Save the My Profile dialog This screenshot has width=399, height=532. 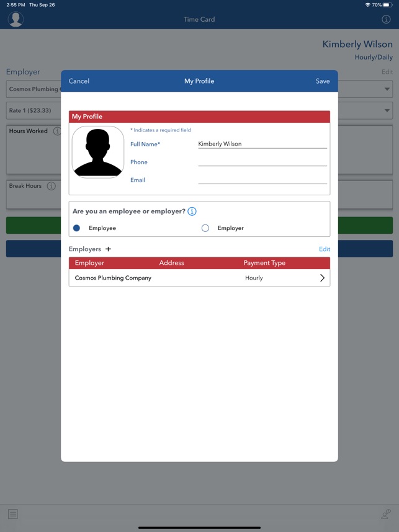click(x=323, y=81)
